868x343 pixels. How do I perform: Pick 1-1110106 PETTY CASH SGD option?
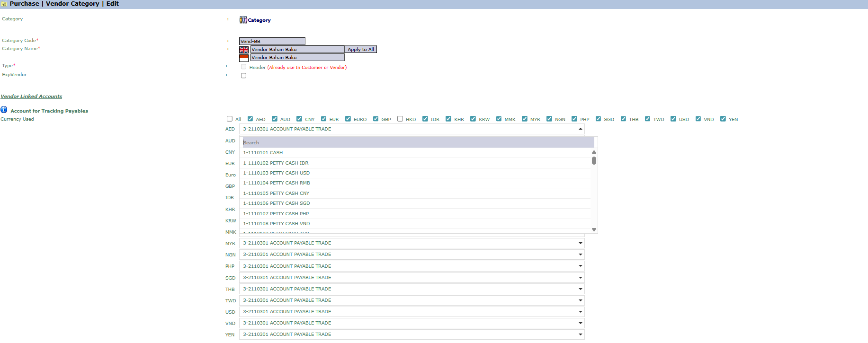click(415, 203)
